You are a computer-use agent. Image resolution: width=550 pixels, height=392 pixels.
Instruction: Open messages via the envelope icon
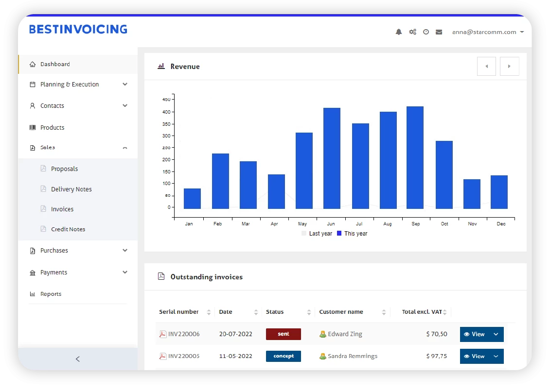439,32
